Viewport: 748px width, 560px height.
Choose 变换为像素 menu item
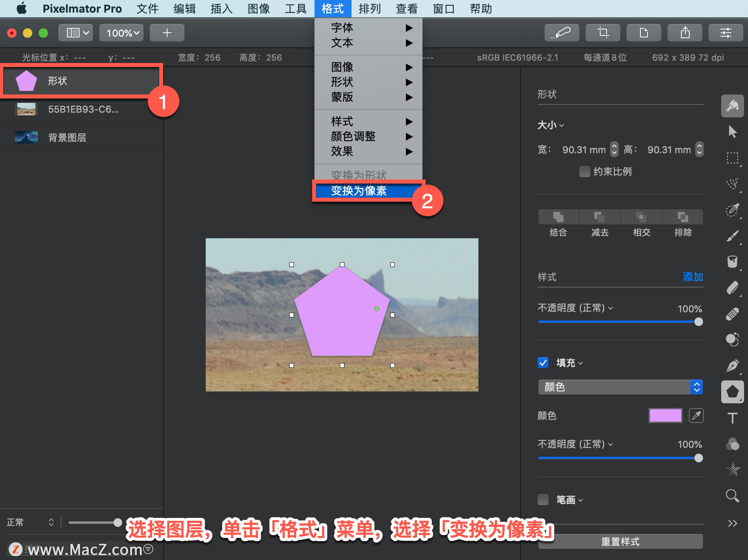[368, 191]
